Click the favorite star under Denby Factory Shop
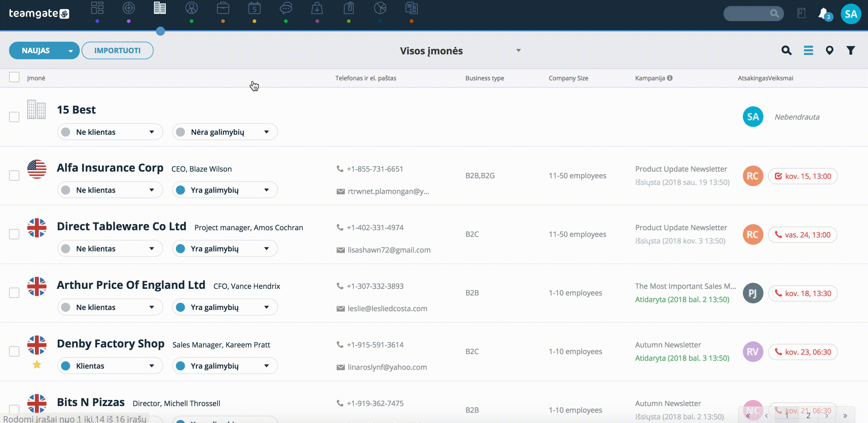 click(x=37, y=364)
